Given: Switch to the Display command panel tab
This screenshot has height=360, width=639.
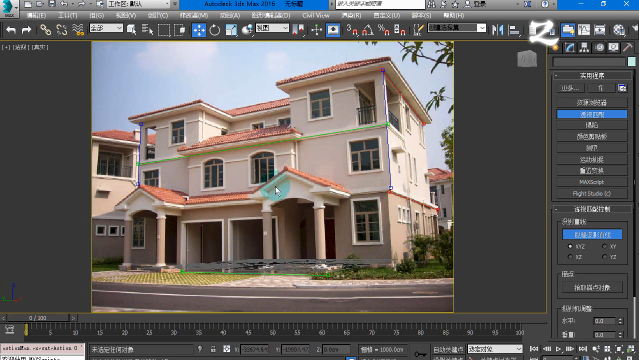Looking at the screenshot, I should pyautogui.click(x=613, y=48).
